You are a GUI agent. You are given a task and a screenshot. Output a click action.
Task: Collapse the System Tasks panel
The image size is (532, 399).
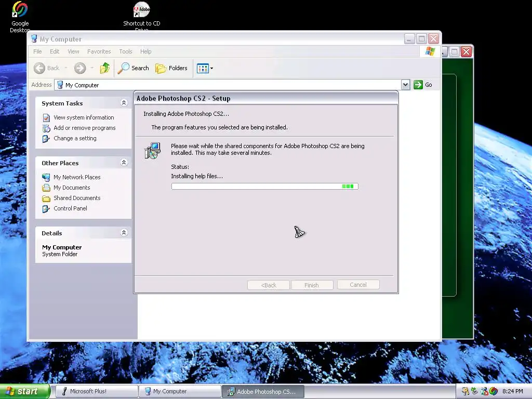[x=124, y=103]
